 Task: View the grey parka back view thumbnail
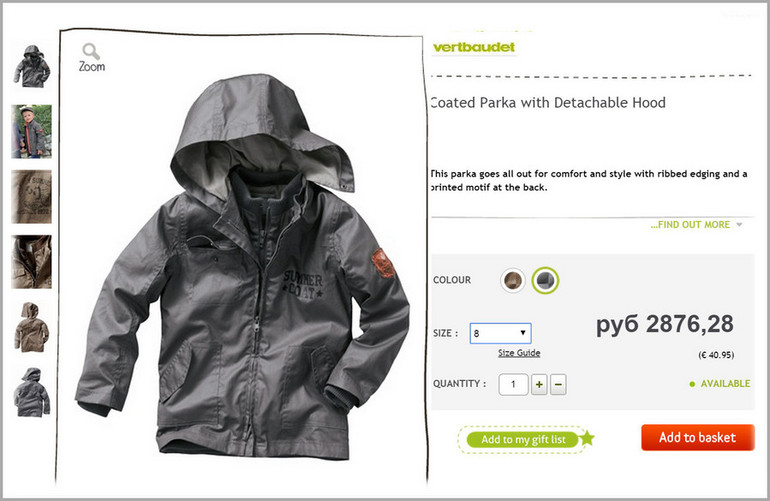pyautogui.click(x=32, y=392)
